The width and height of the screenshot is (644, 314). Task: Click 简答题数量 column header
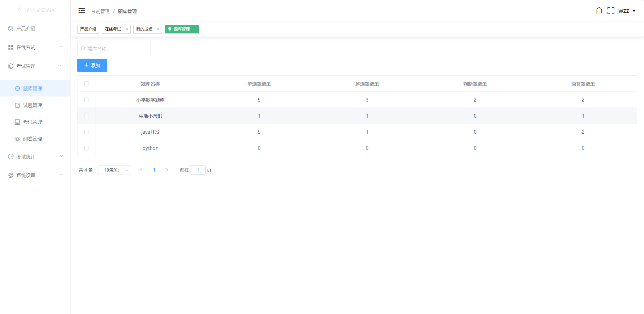point(583,84)
